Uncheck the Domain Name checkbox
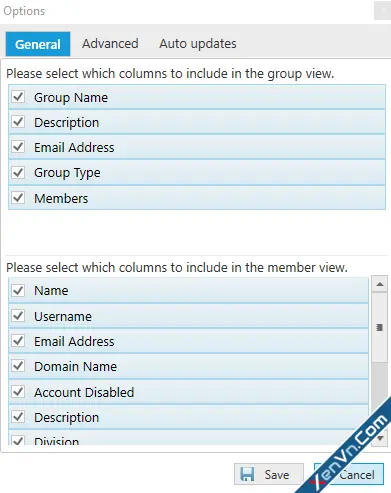Viewport: 391px width, 493px height. (x=18, y=366)
